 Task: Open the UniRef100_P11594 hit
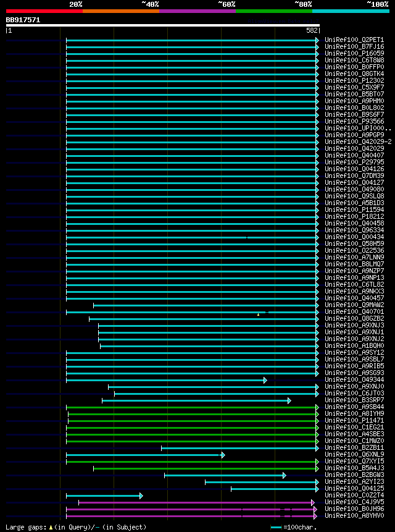click(x=354, y=209)
